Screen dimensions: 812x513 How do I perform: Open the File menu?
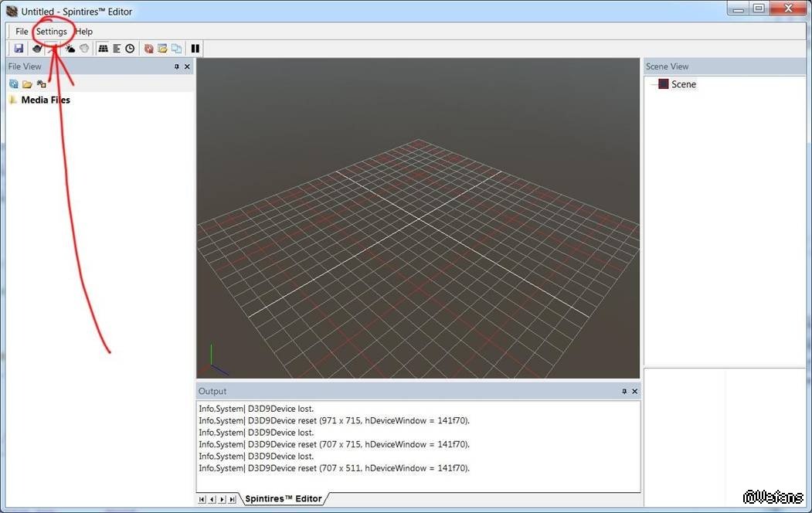click(x=22, y=32)
